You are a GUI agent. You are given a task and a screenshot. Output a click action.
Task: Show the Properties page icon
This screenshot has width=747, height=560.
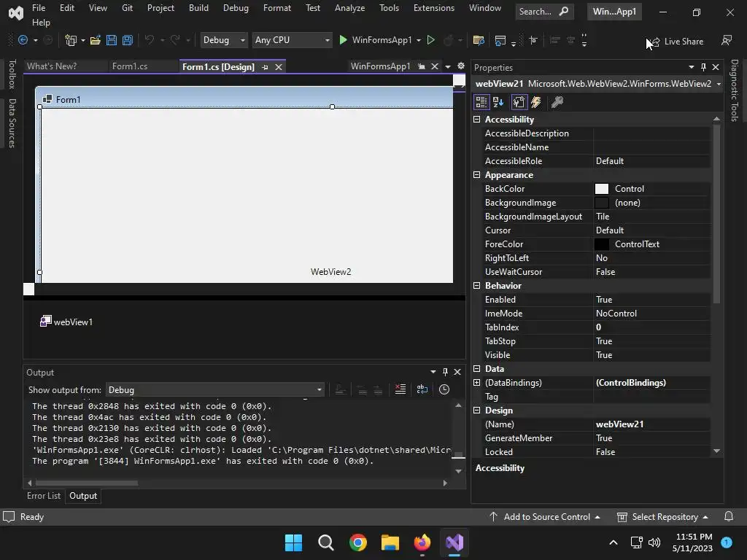coord(519,102)
